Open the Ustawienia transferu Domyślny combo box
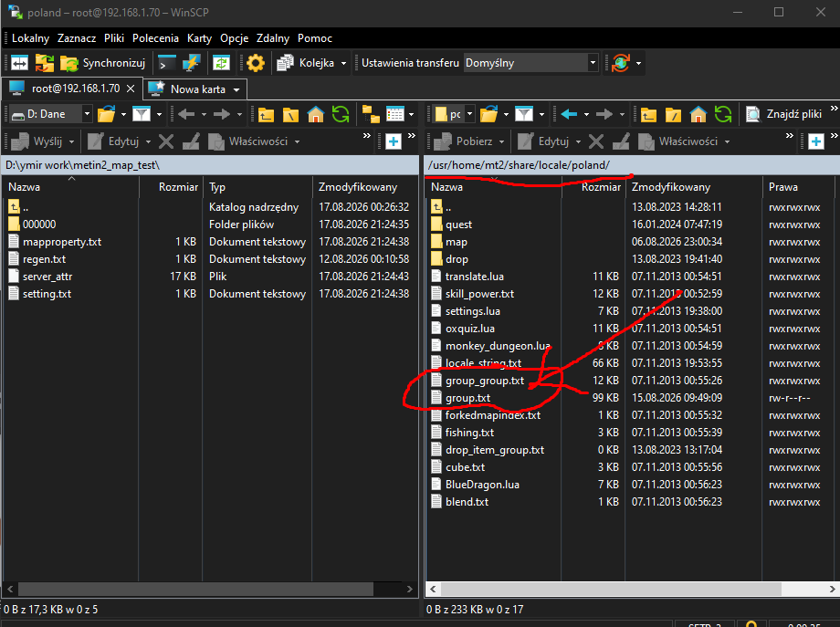The width and height of the screenshot is (840, 627). click(530, 63)
